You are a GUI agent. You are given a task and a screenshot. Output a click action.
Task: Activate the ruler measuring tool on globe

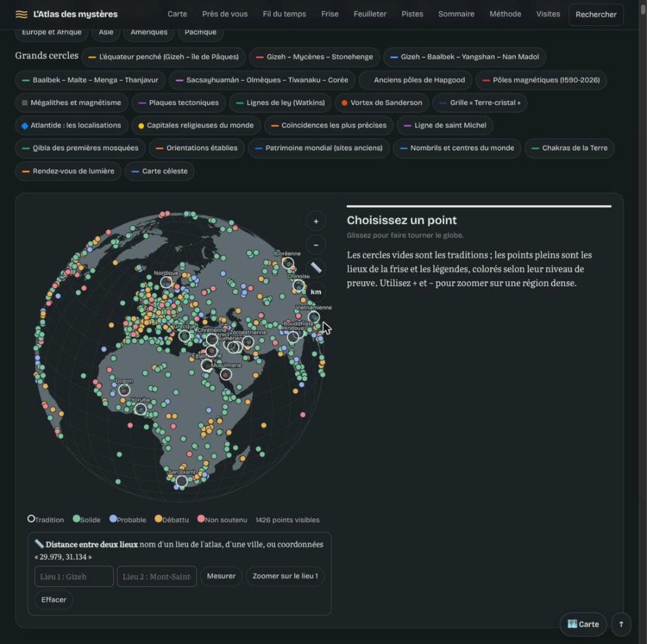pos(316,268)
